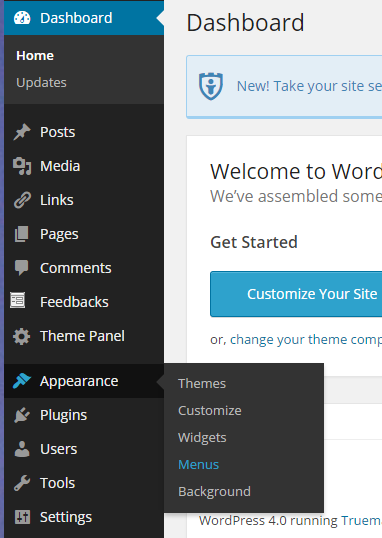Open Media via its camera-music icon
The width and height of the screenshot is (382, 538).
tap(22, 166)
